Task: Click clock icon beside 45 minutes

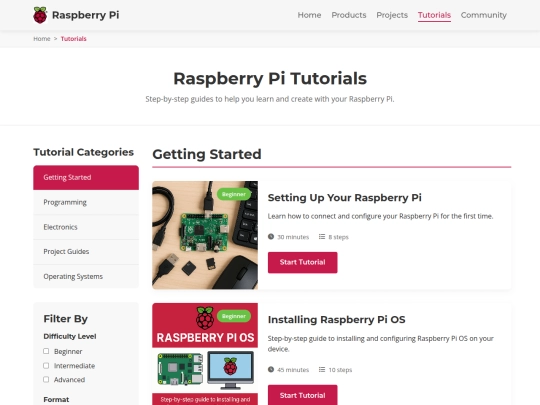Action: point(271,370)
